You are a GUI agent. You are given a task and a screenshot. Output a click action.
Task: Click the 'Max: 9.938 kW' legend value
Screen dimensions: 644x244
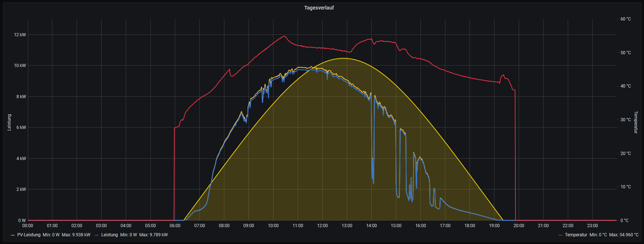coord(76,235)
